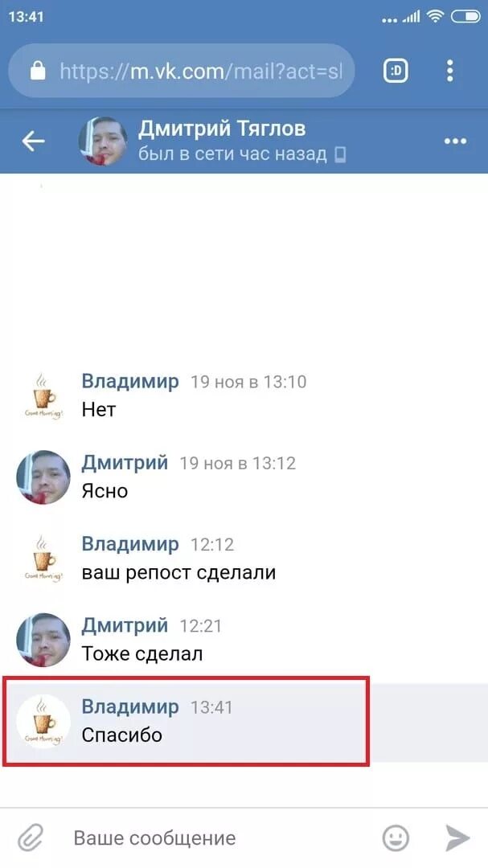Click Владимир's name above "Нет" message
This screenshot has height=868, width=488.
coord(130,382)
